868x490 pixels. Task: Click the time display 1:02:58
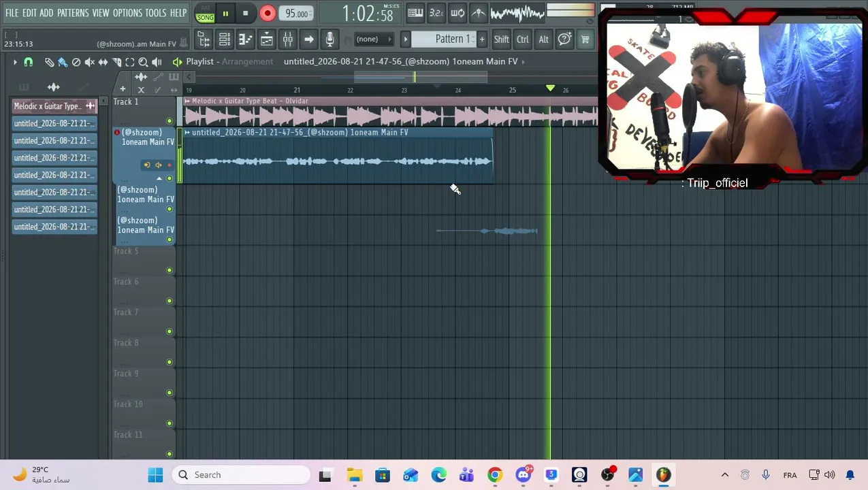click(x=367, y=14)
